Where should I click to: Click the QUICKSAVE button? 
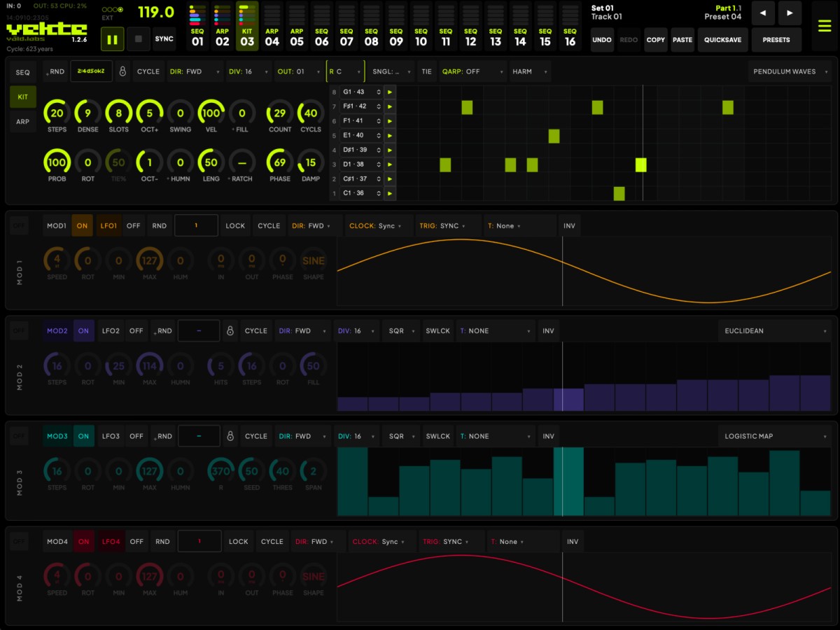(723, 40)
